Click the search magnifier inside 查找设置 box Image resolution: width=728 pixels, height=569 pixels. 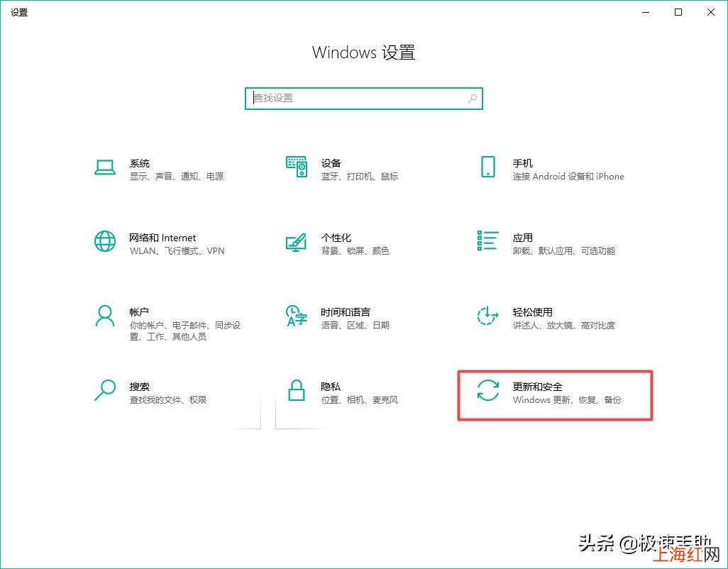472,99
